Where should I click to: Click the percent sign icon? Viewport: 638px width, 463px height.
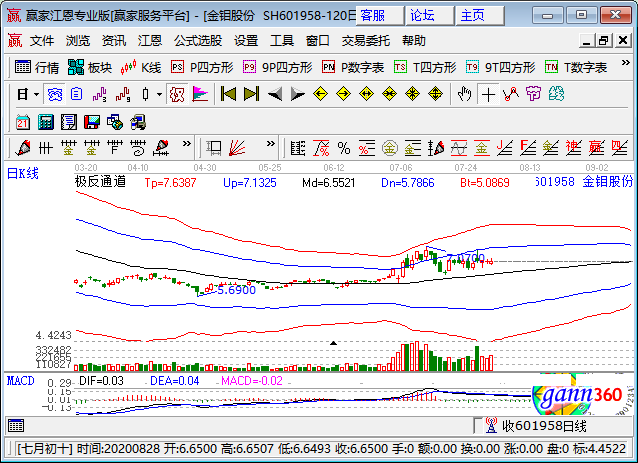click(x=344, y=148)
